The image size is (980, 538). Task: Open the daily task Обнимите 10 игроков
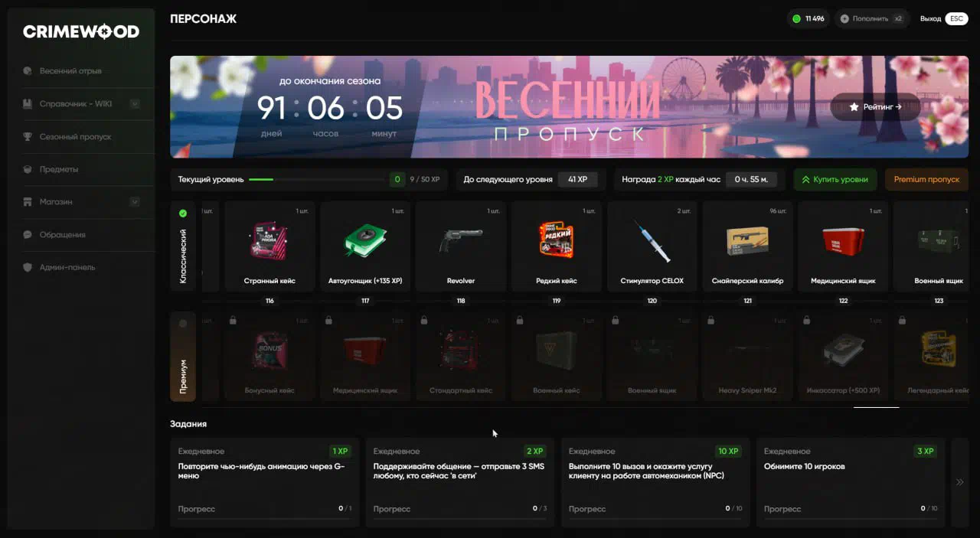point(851,482)
